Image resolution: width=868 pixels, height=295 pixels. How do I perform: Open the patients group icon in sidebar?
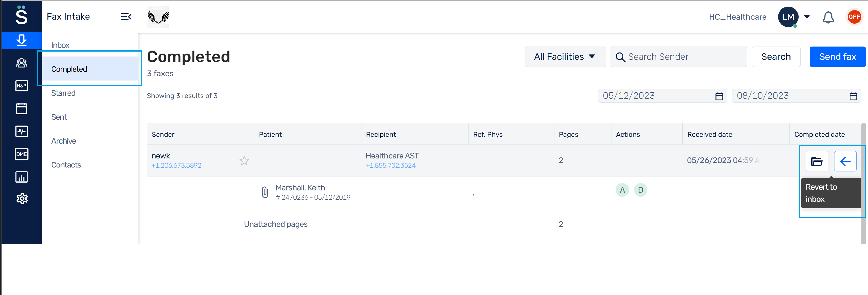click(x=22, y=63)
